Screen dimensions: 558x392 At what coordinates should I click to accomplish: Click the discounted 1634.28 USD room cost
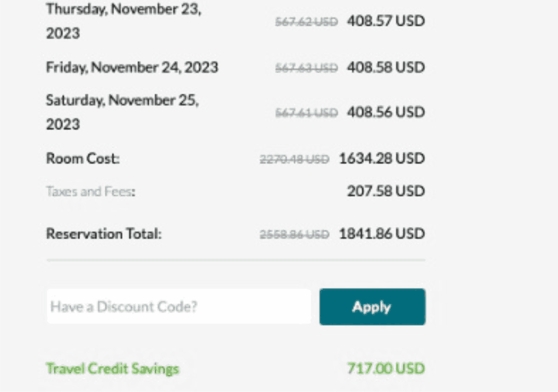[381, 158]
